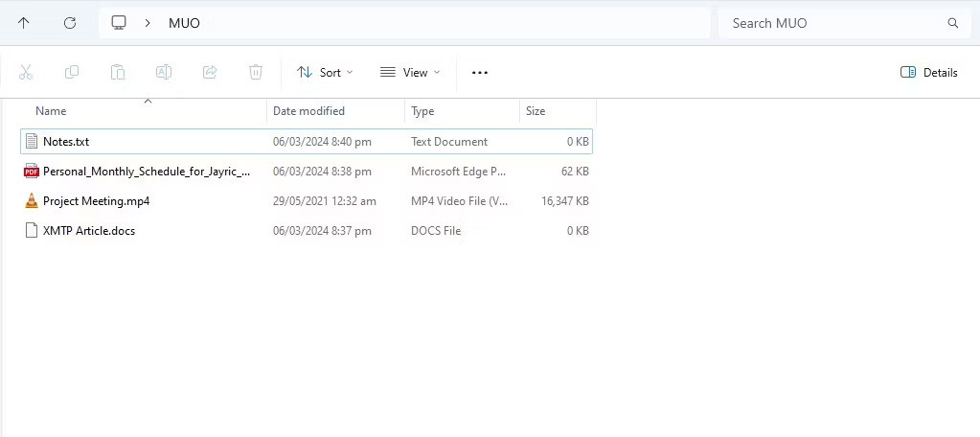The image size is (980, 437).
Task: Click the Copy icon in toolbar
Action: pos(72,72)
